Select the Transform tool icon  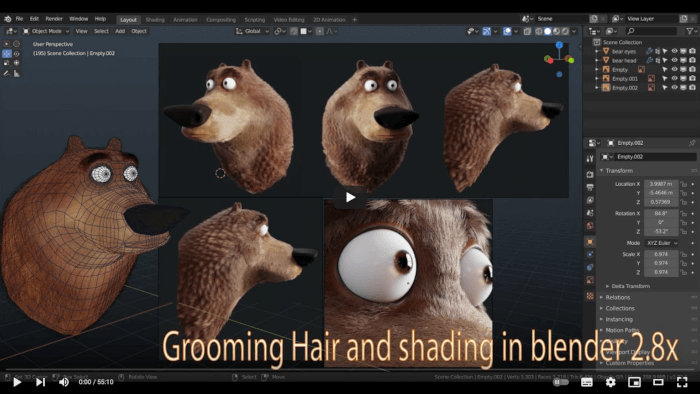tap(17, 63)
